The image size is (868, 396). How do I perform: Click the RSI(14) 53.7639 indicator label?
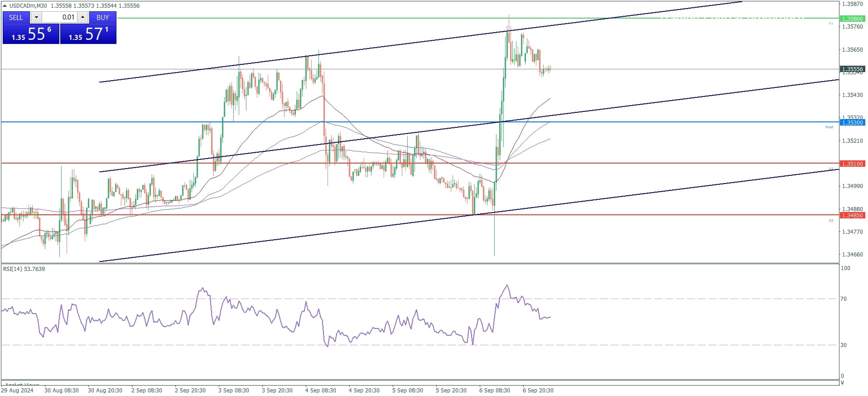coord(24,269)
